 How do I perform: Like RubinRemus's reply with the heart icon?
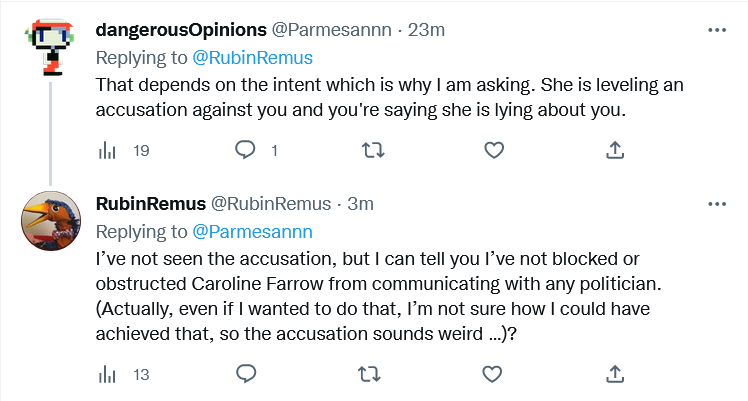click(x=492, y=374)
